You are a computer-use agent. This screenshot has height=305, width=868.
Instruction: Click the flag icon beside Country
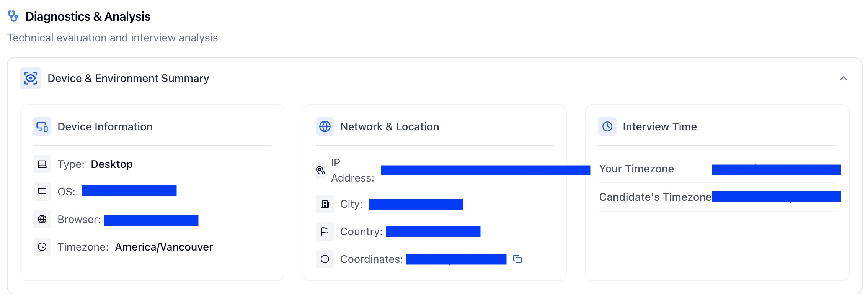pyautogui.click(x=325, y=231)
